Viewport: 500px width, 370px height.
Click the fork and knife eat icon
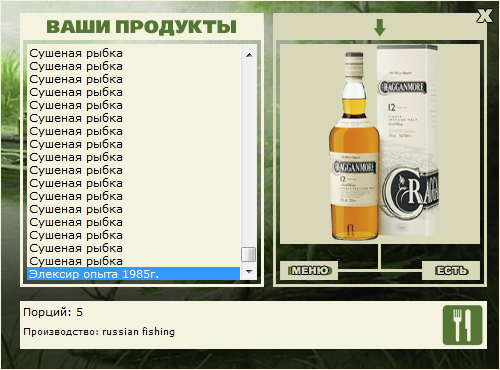[x=462, y=325]
